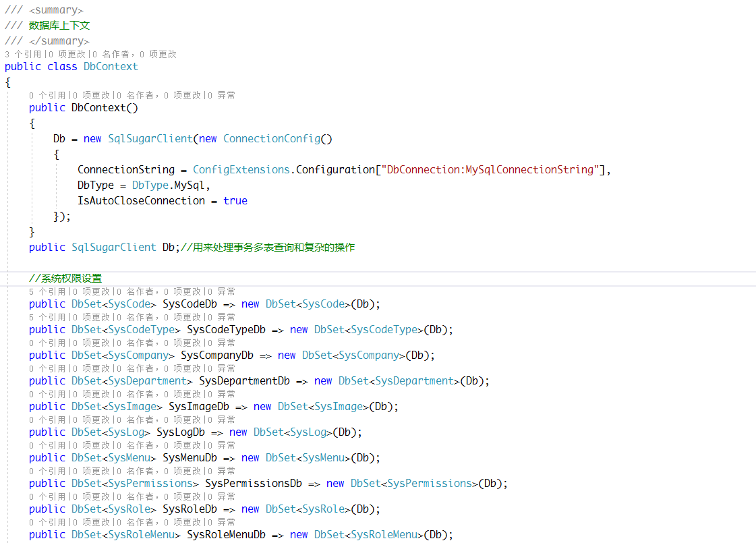The height and width of the screenshot is (545, 756).
Task: Open the '5 个引用' CodeLens above SysCodeDb
Action: click(47, 291)
